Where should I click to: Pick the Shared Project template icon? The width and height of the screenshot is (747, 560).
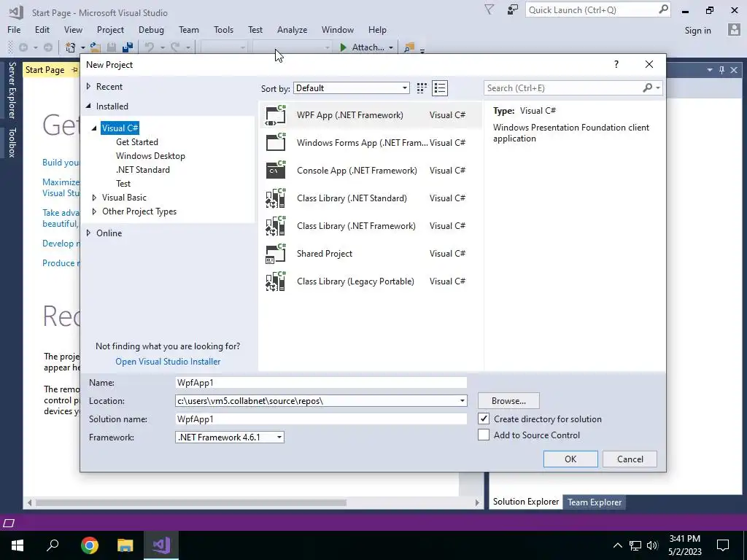275,253
